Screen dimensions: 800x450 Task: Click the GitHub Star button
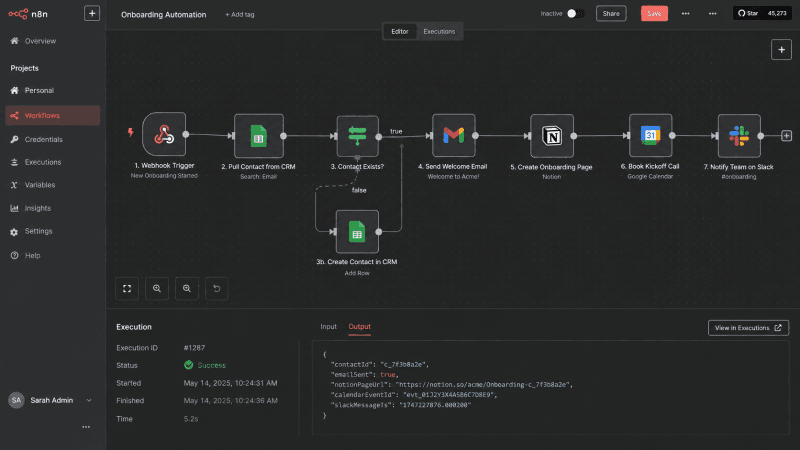(x=762, y=13)
